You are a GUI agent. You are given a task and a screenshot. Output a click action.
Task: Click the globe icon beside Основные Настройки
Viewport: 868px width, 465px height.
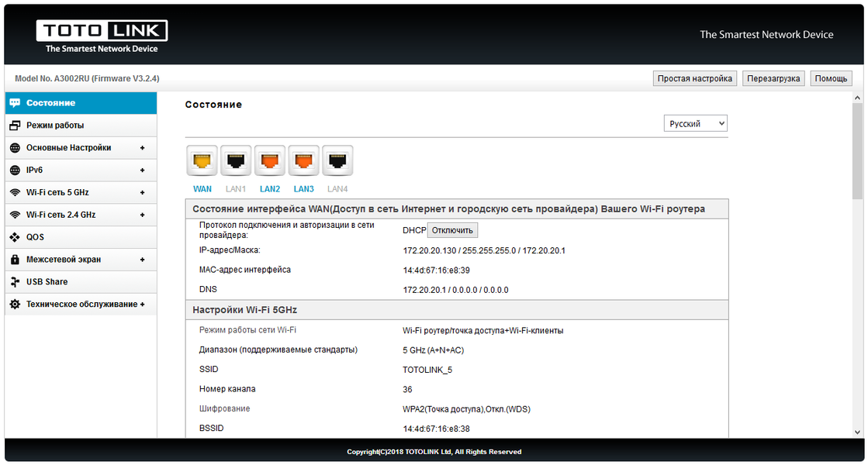coord(15,147)
